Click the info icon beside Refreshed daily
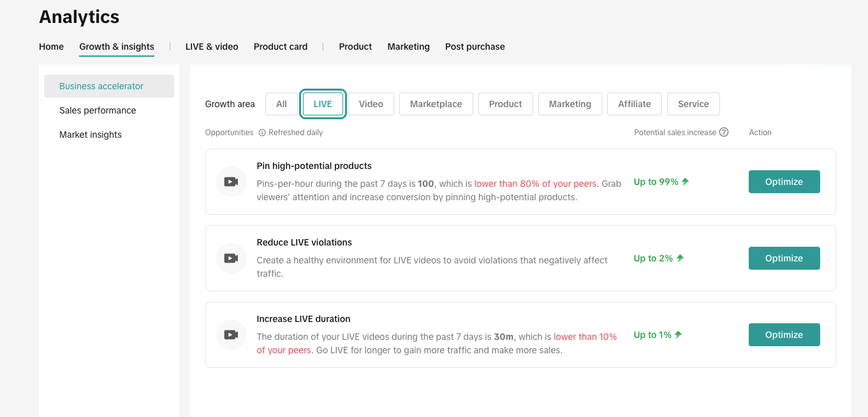Image resolution: width=868 pixels, height=417 pixels. (x=262, y=133)
